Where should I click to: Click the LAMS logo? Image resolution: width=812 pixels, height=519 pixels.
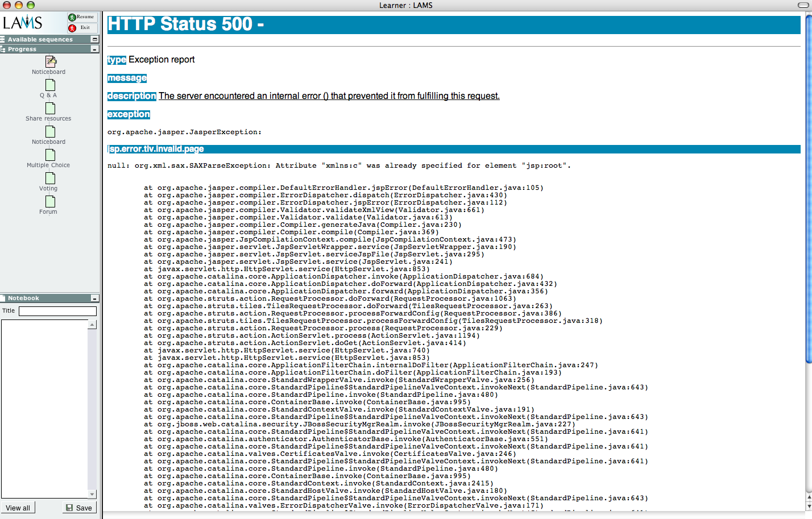(x=23, y=23)
